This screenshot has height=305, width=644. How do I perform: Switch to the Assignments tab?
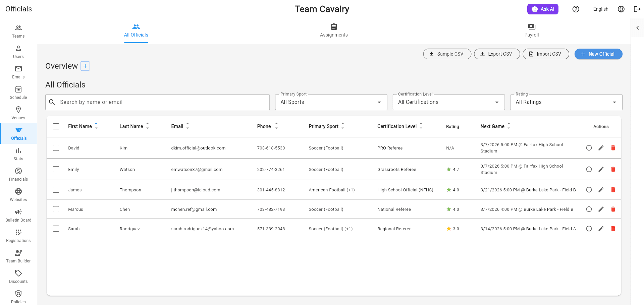pos(334,30)
